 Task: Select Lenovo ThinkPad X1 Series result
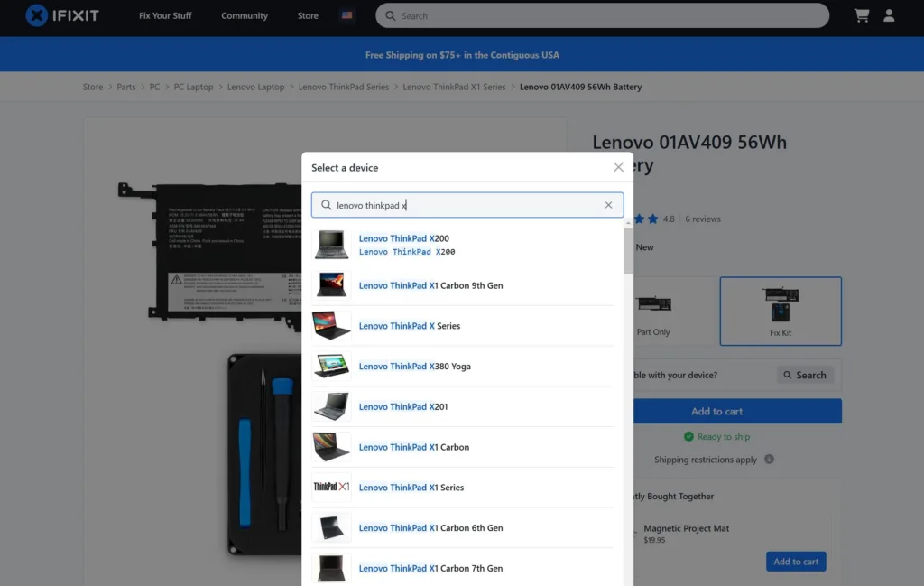pos(463,487)
